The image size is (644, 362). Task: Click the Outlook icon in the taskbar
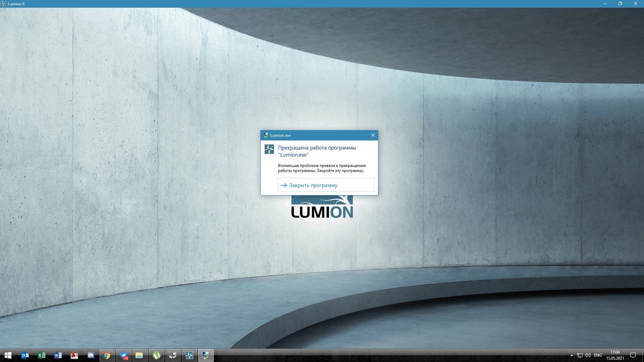[25, 355]
